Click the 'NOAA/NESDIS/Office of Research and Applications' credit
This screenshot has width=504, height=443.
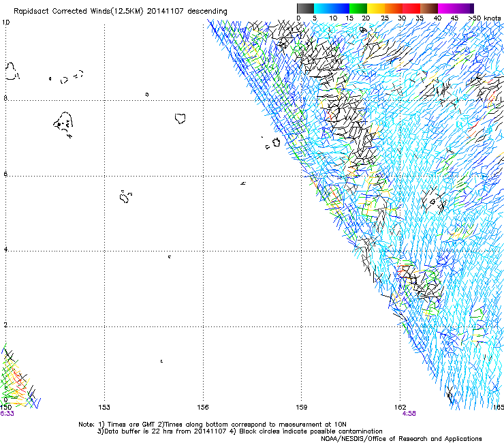point(401,439)
